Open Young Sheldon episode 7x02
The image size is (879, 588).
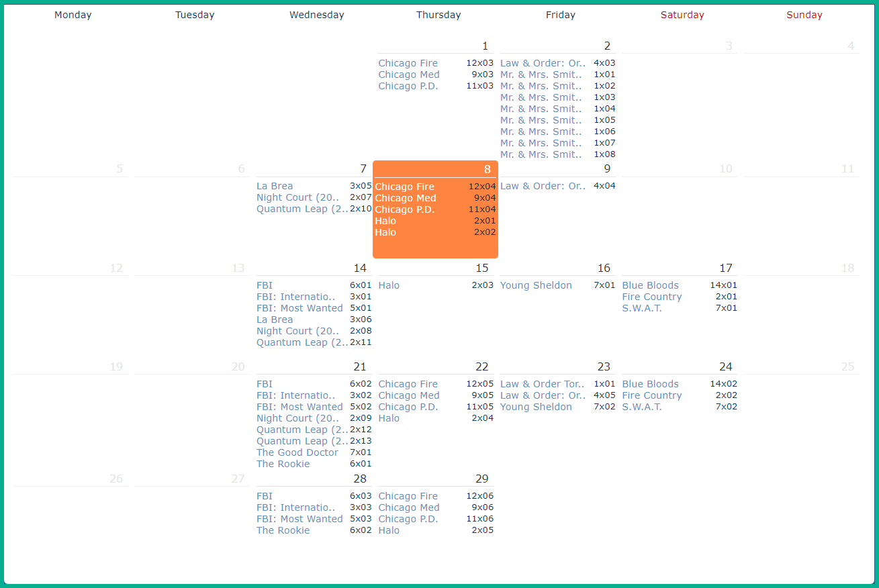(x=536, y=407)
